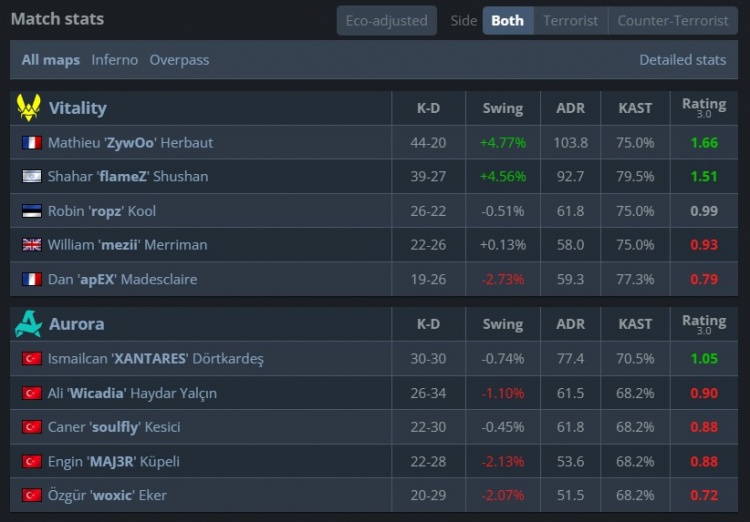
Task: Toggle the Eco-adjusted stats button
Action: click(386, 20)
